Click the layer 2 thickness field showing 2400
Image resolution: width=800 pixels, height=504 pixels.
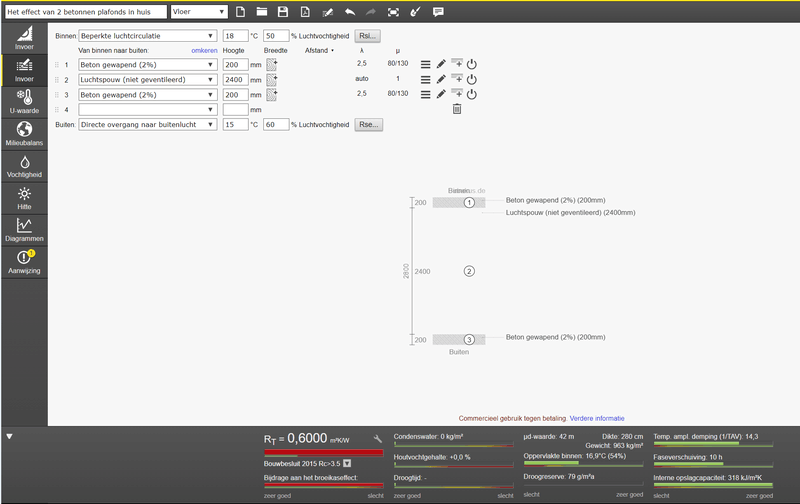(236, 80)
